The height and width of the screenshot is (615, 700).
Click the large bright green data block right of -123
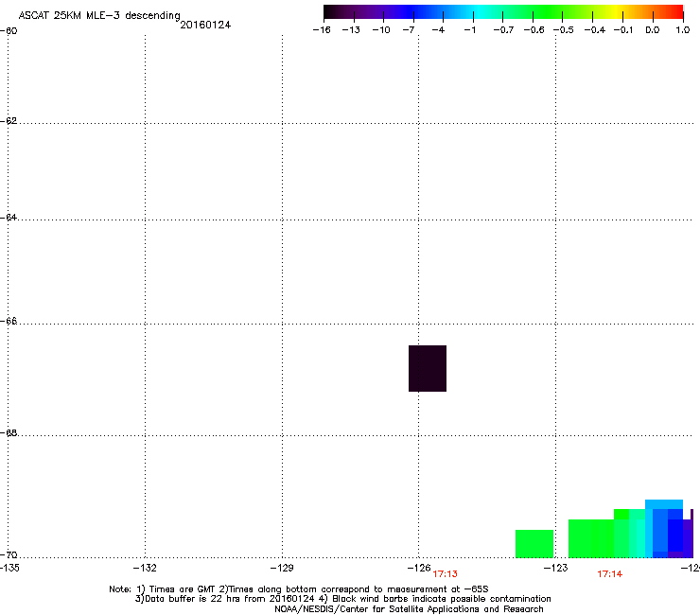click(591, 538)
